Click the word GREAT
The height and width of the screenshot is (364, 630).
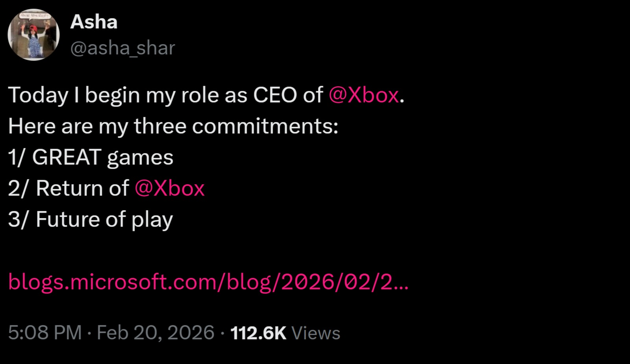67,157
